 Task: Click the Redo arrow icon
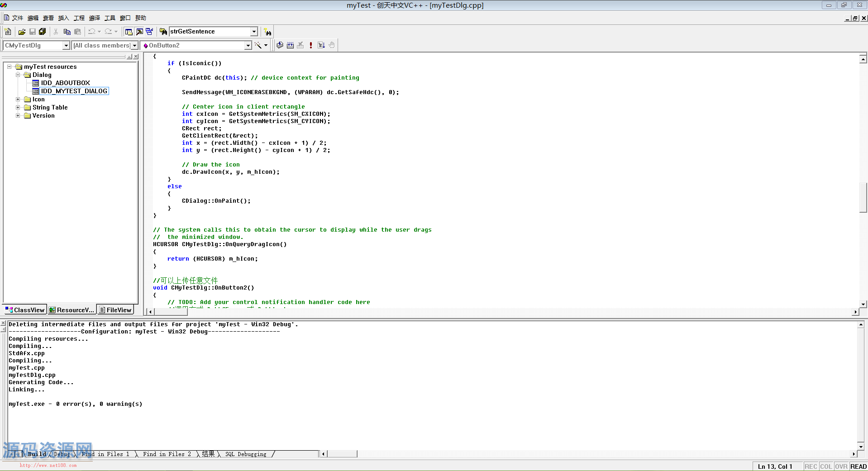point(108,32)
